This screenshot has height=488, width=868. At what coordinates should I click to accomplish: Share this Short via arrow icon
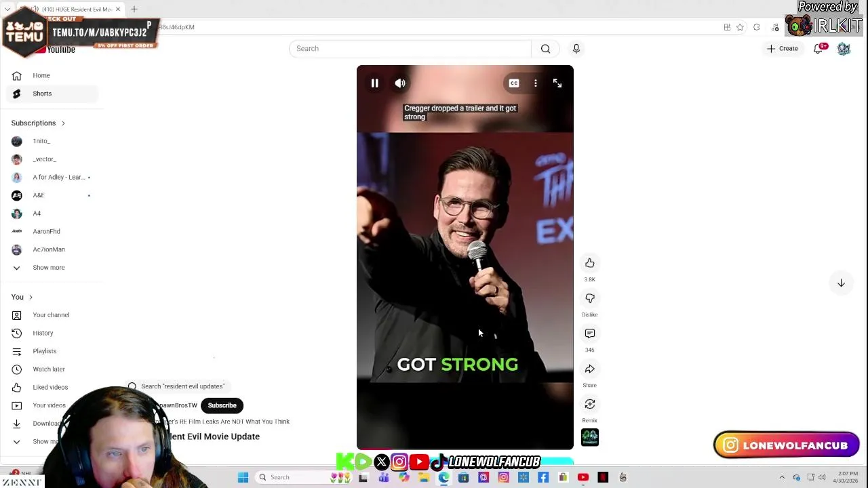coord(590,369)
